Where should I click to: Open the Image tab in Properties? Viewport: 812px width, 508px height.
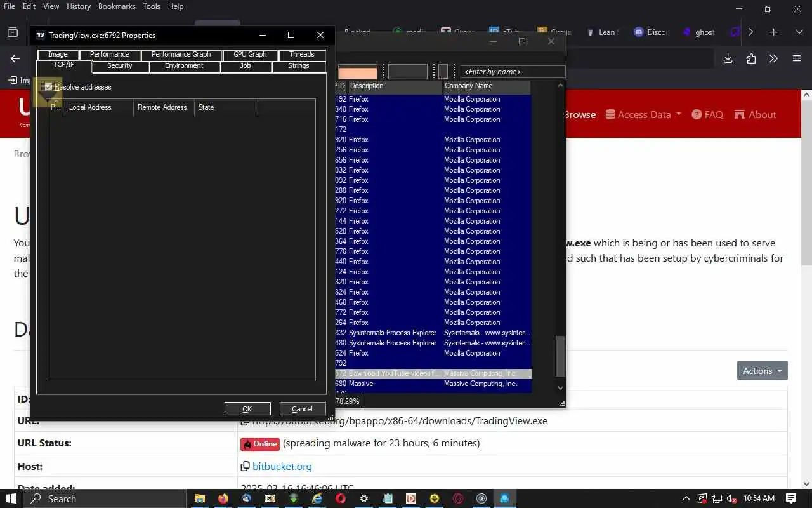tap(58, 55)
